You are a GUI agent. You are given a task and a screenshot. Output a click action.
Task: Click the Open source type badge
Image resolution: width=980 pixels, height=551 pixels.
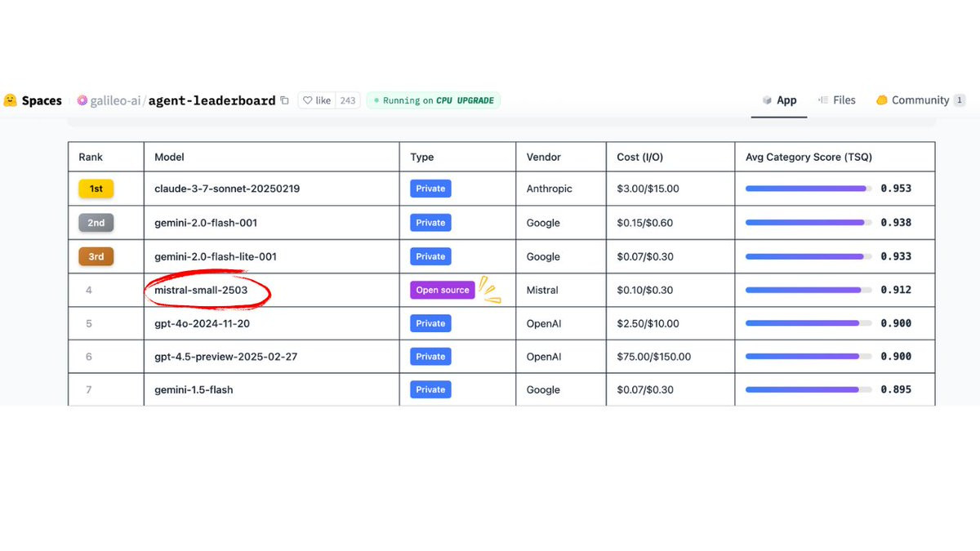click(442, 290)
